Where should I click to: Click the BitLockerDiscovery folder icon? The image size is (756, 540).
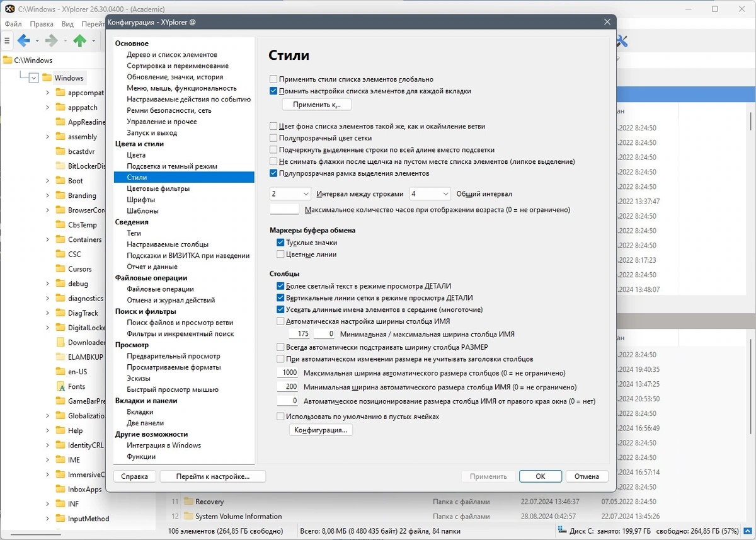tap(60, 166)
